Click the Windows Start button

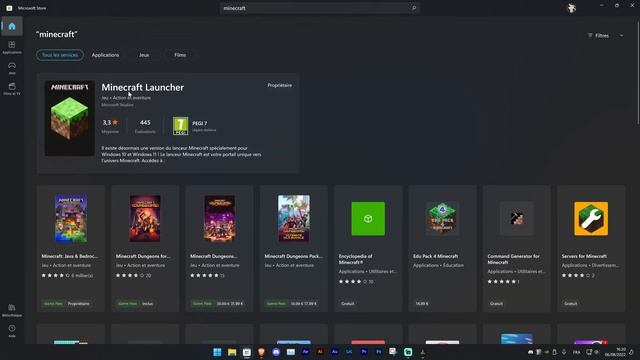(217, 352)
